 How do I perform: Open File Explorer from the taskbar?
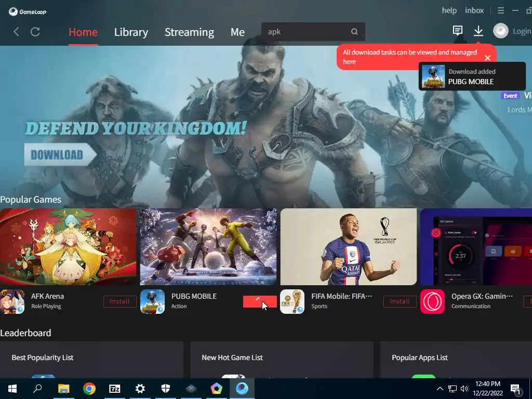point(63,389)
